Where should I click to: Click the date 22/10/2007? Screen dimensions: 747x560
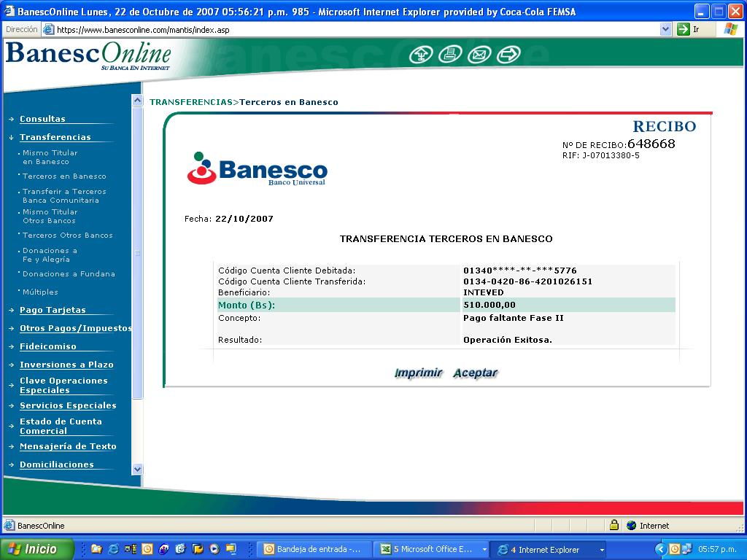point(244,219)
